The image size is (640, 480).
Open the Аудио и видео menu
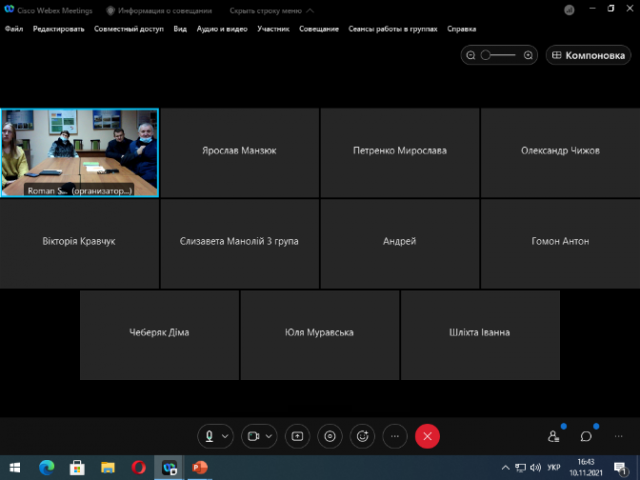222,29
